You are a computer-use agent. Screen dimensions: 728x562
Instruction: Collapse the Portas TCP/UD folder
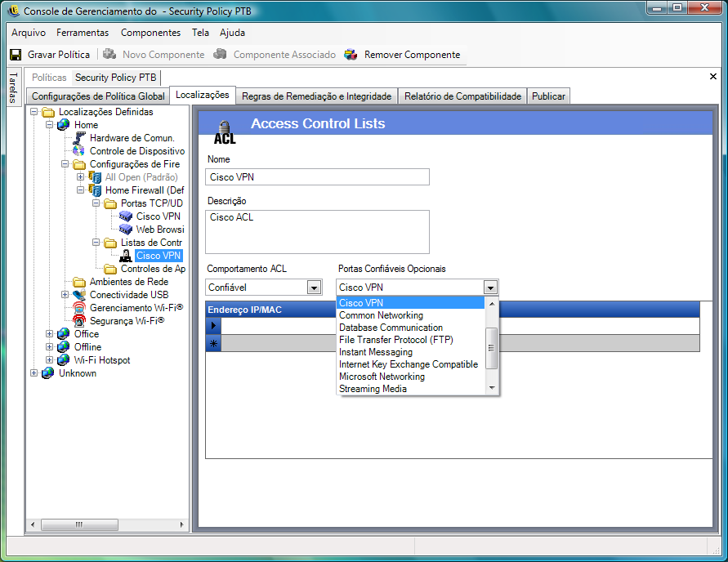click(96, 203)
